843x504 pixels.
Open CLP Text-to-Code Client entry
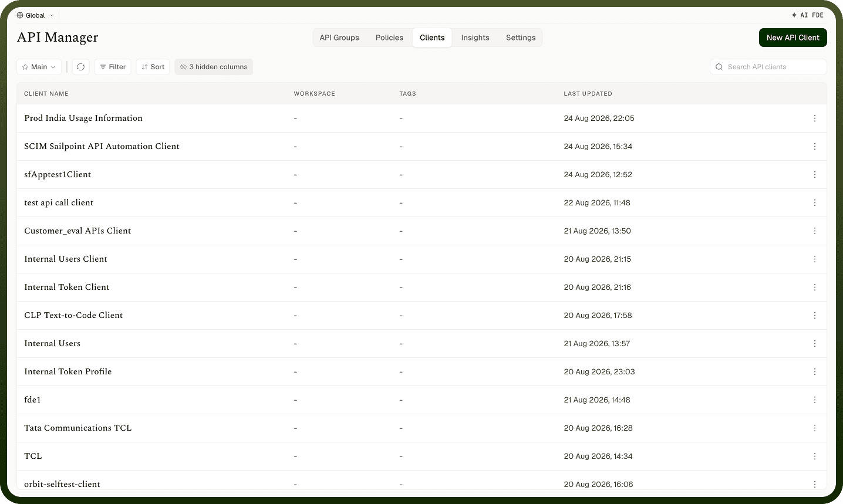click(73, 315)
